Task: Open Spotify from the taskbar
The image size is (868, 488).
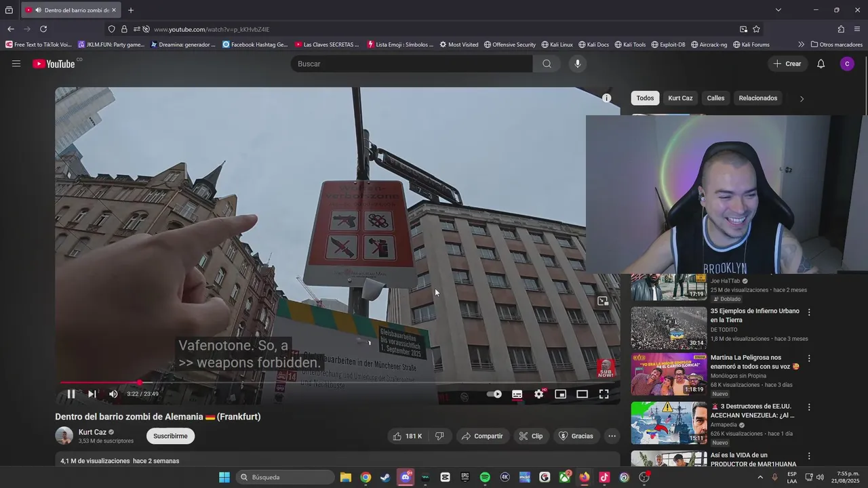Action: 485,477
